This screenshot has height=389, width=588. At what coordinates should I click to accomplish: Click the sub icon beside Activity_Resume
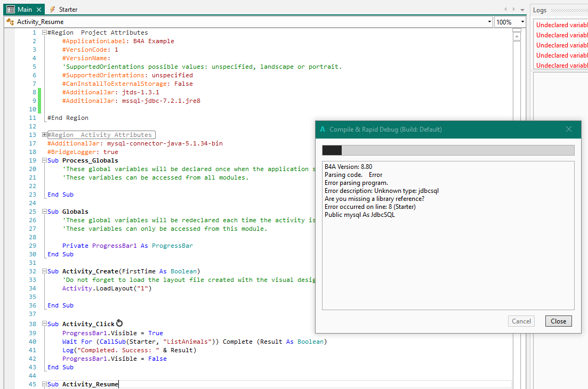(x=10, y=22)
